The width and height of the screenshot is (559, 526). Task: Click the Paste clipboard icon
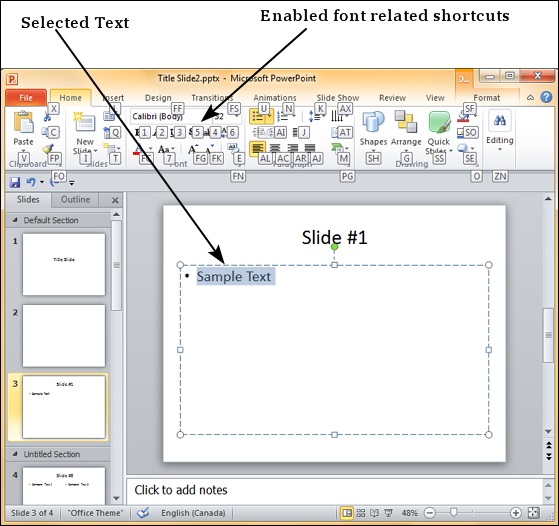[24, 122]
